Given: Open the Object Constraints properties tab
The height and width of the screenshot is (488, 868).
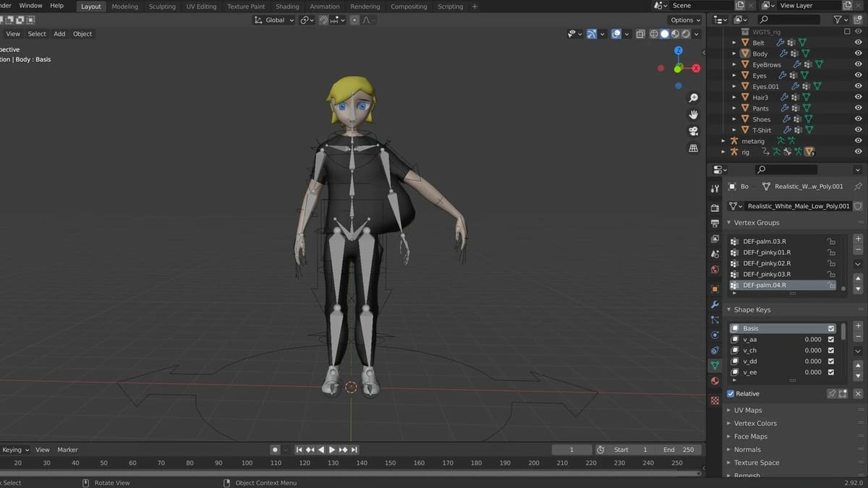Looking at the screenshot, I should (715, 350).
